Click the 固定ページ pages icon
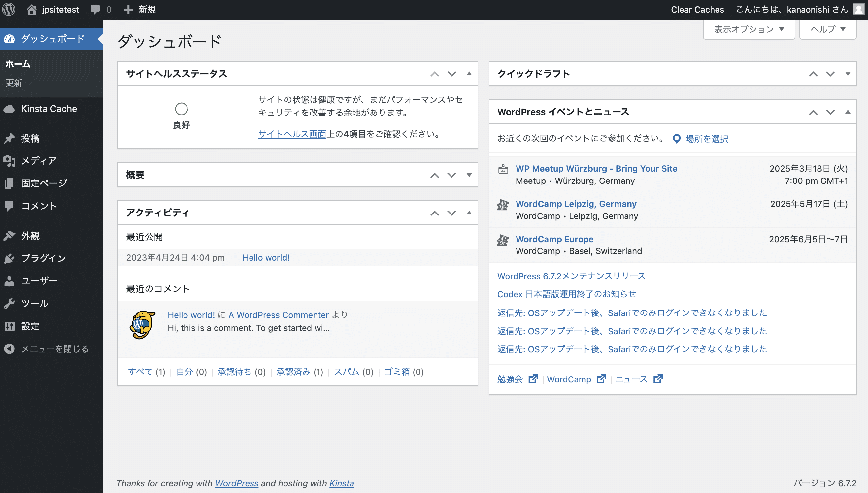Screen dimensions: 868x493 [x=10, y=183]
